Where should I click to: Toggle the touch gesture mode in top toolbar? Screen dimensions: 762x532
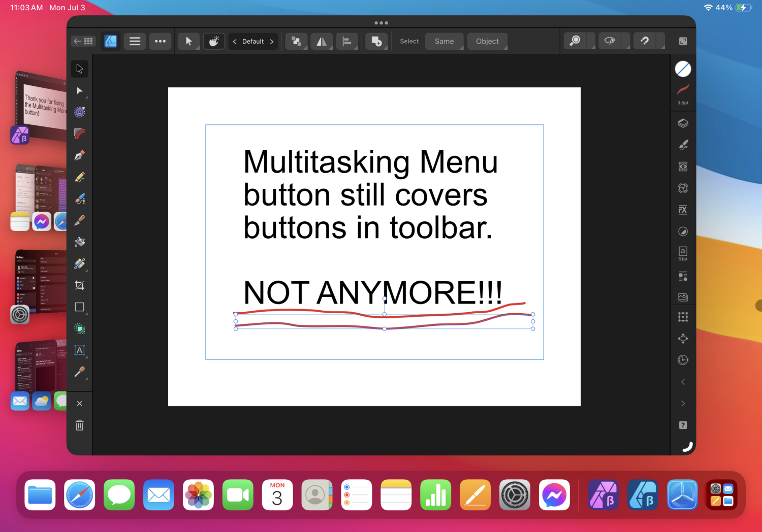pos(214,41)
